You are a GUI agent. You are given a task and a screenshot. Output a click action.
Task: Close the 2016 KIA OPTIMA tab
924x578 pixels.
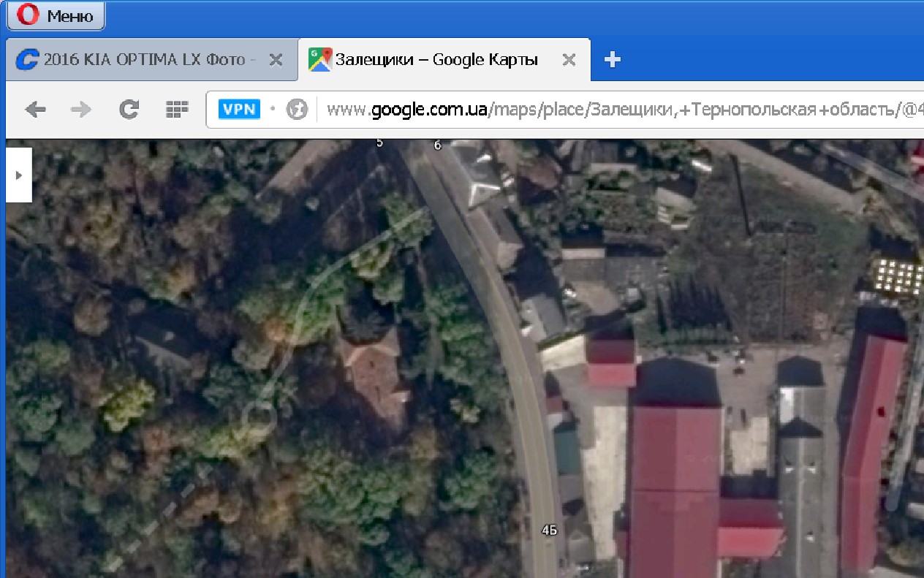[x=276, y=60]
